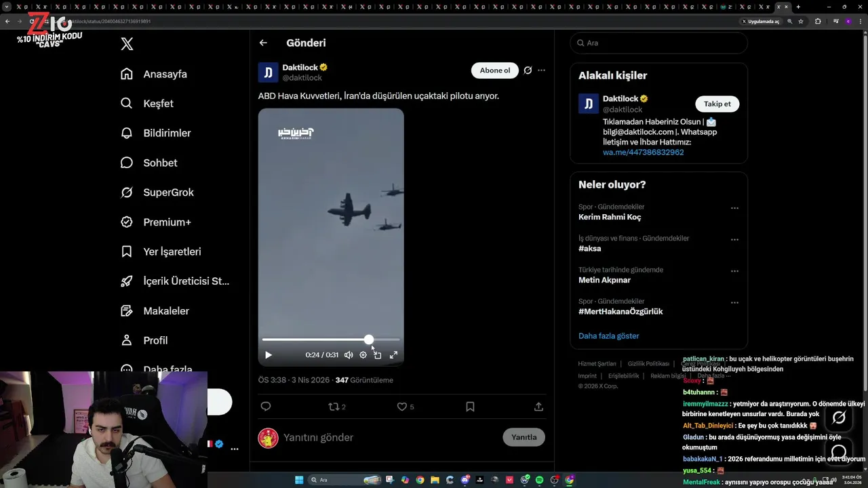Click the Yanıtla button

(x=524, y=437)
